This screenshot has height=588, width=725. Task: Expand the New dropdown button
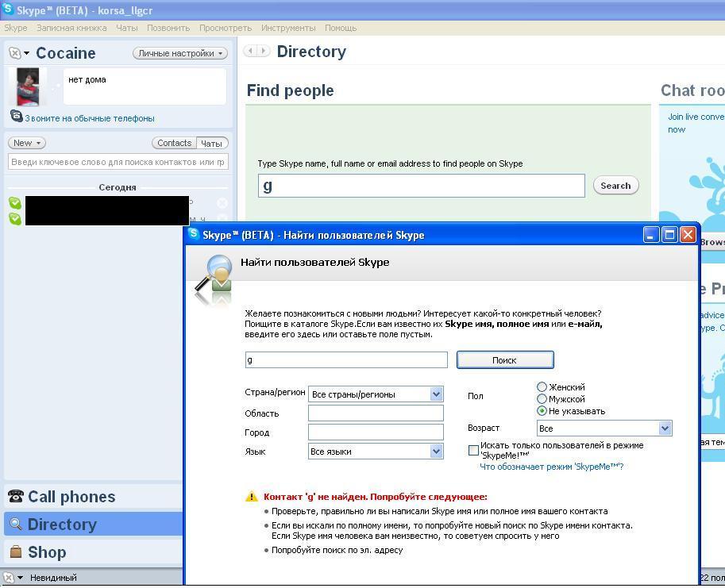(27, 143)
